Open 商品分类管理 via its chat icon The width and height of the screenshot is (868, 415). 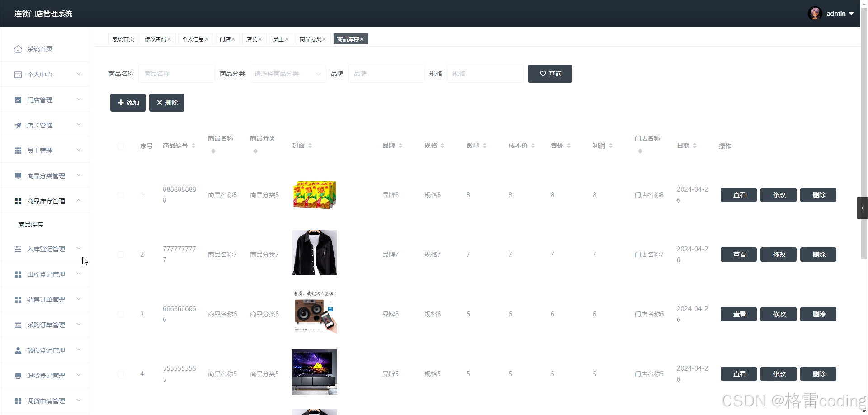pyautogui.click(x=18, y=175)
